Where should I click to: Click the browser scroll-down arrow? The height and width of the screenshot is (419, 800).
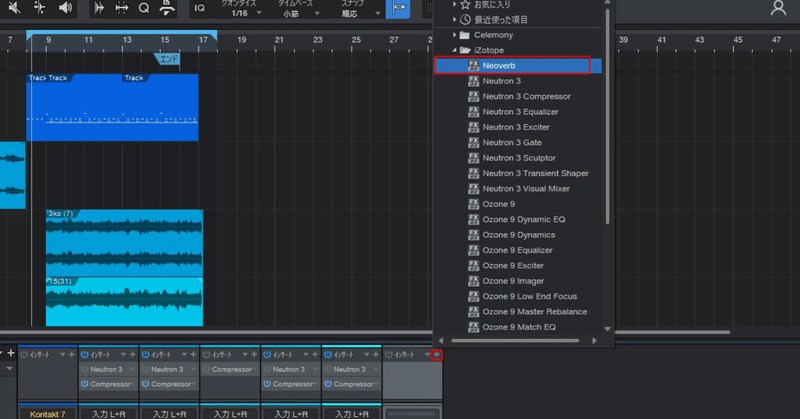607,329
